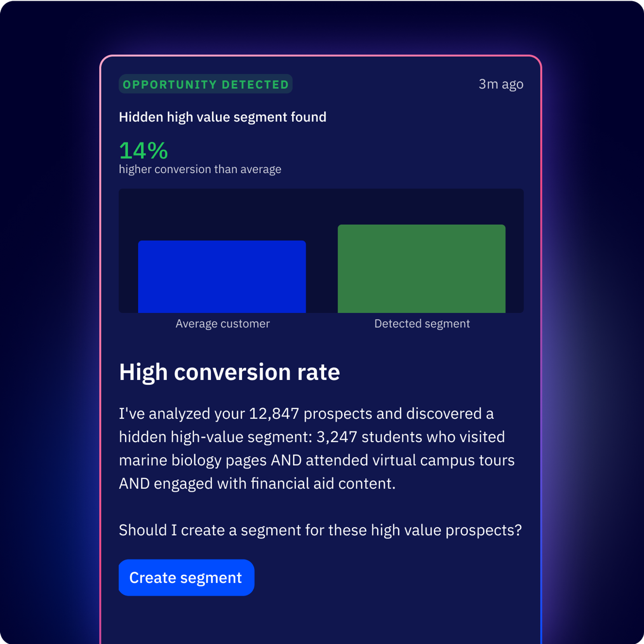Click the green 14% statistic

tap(143, 151)
